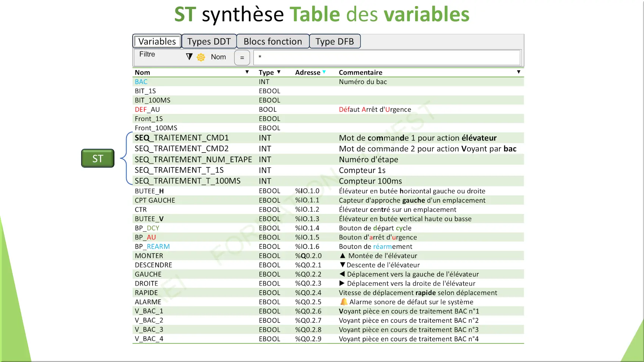Viewport: 644px width, 362px height.
Task: Click the right triangle icon in DROITE comment
Action: (342, 283)
